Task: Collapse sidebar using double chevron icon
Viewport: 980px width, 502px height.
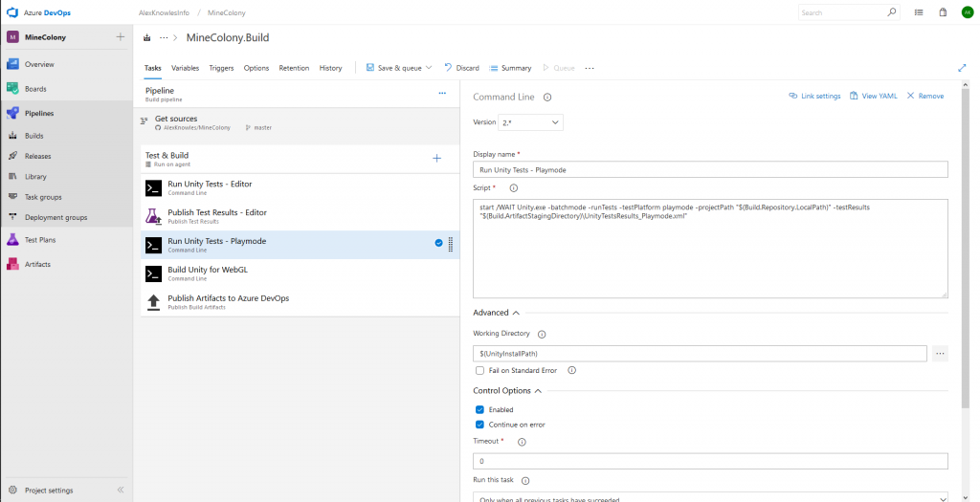Action: (121, 490)
